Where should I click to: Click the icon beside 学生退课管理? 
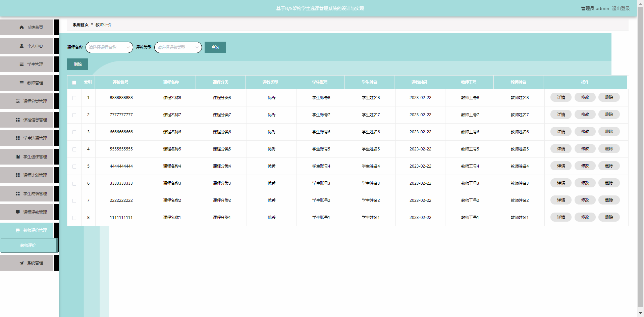pyautogui.click(x=18, y=157)
